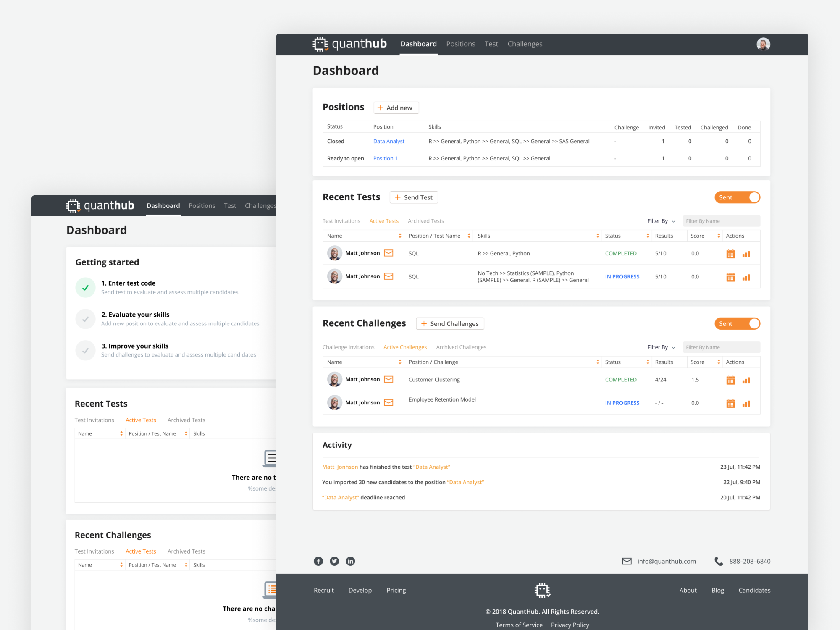Click green checkmark for Enter test code step
Viewport: 840px width, 630px height.
[85, 288]
